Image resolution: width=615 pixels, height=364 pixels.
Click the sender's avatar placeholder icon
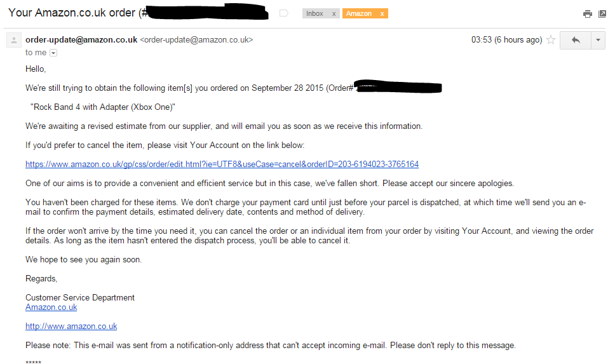pos(14,40)
